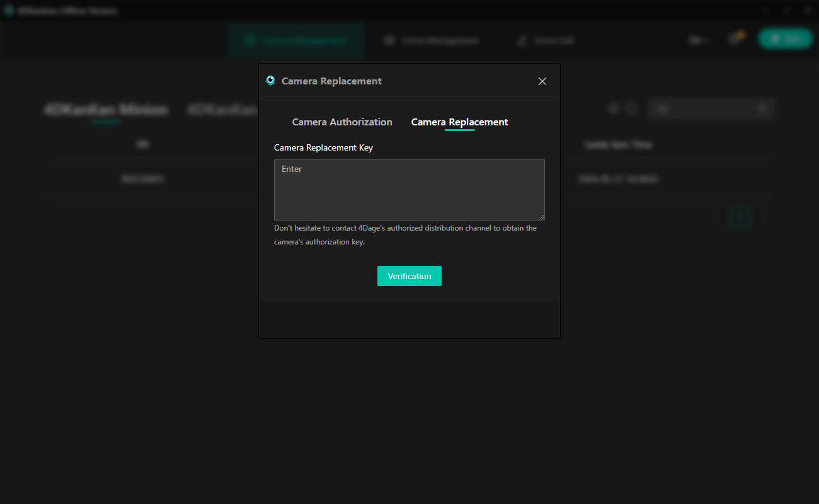The width and height of the screenshot is (819, 504).
Task: Open the notification icon with orange badge
Action: 734,39
